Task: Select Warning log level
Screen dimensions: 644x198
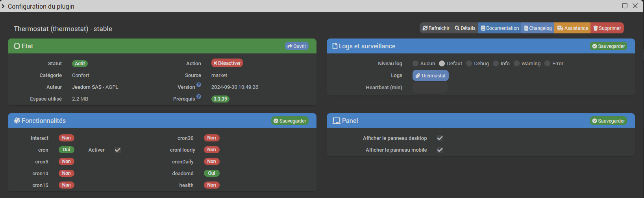Action: pyautogui.click(x=516, y=63)
